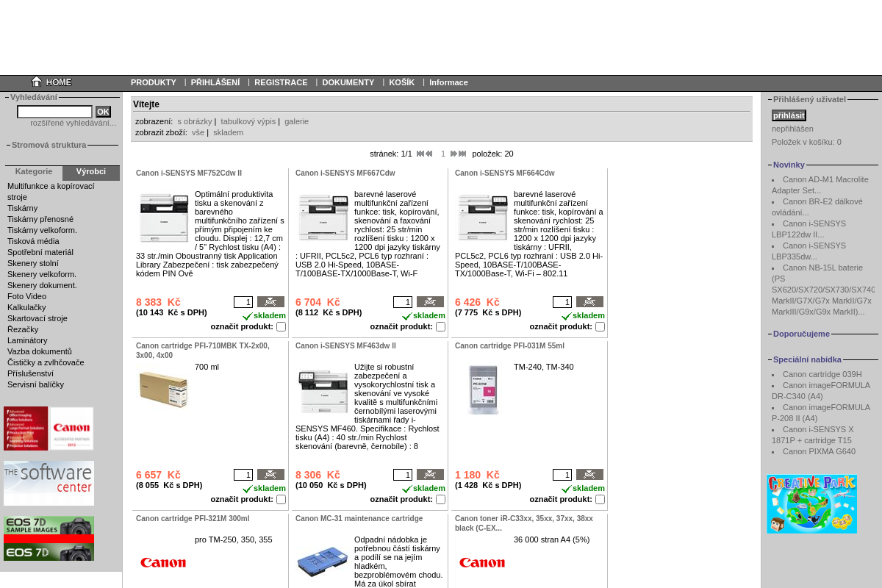Mark product PFI-031M 55ml checkbox

click(x=600, y=500)
